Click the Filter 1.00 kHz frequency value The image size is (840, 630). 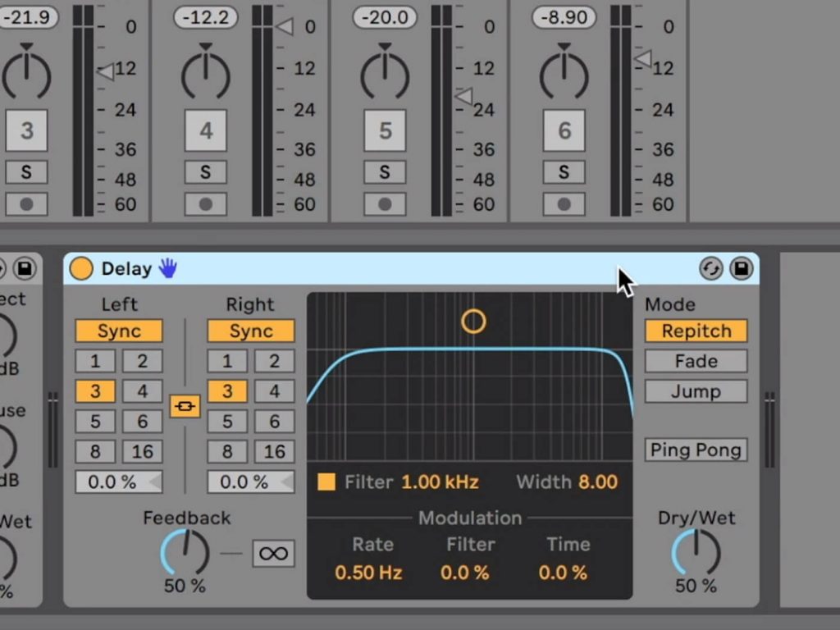[x=440, y=482]
